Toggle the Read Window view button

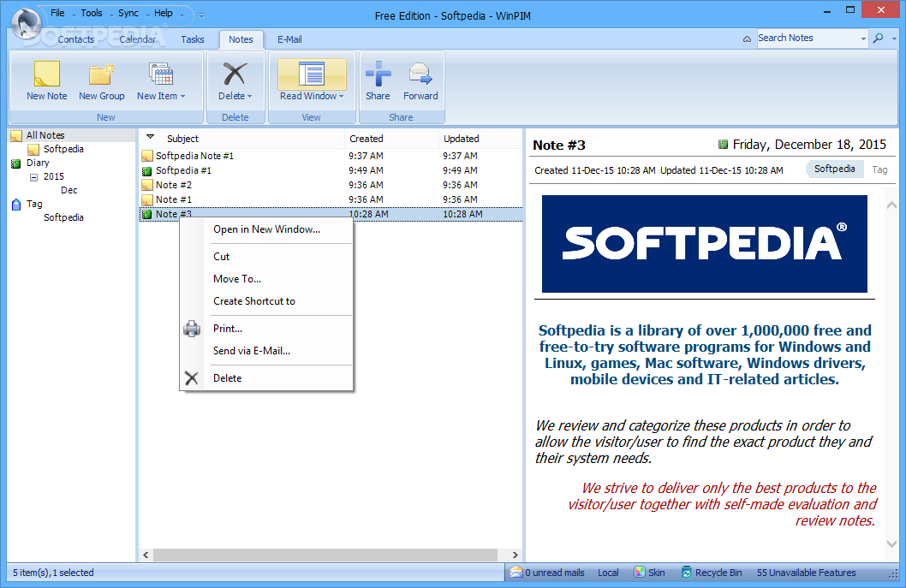312,81
